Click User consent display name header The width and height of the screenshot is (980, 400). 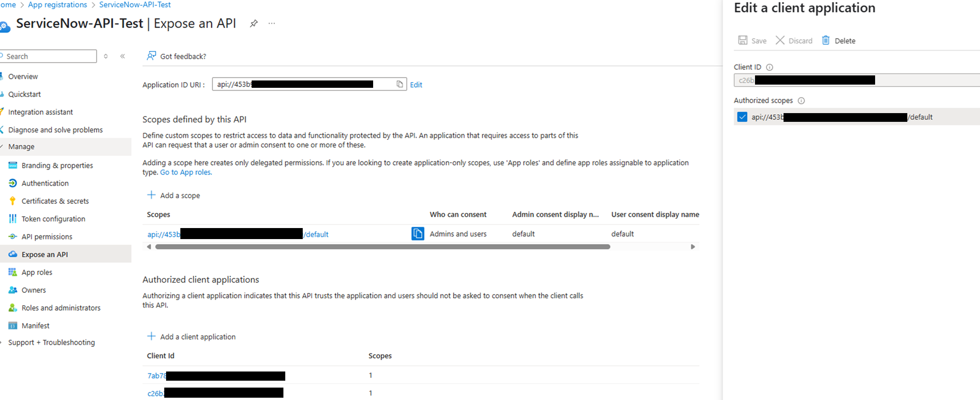point(655,215)
